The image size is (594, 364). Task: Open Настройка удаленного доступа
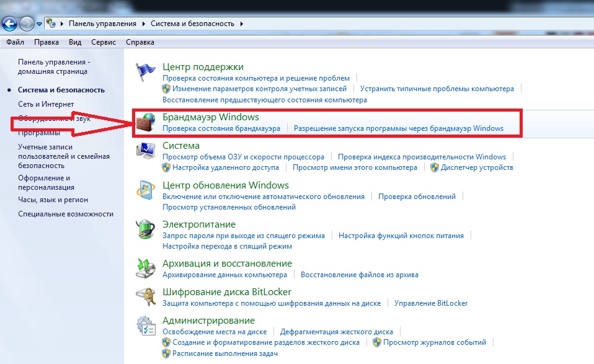click(x=226, y=167)
